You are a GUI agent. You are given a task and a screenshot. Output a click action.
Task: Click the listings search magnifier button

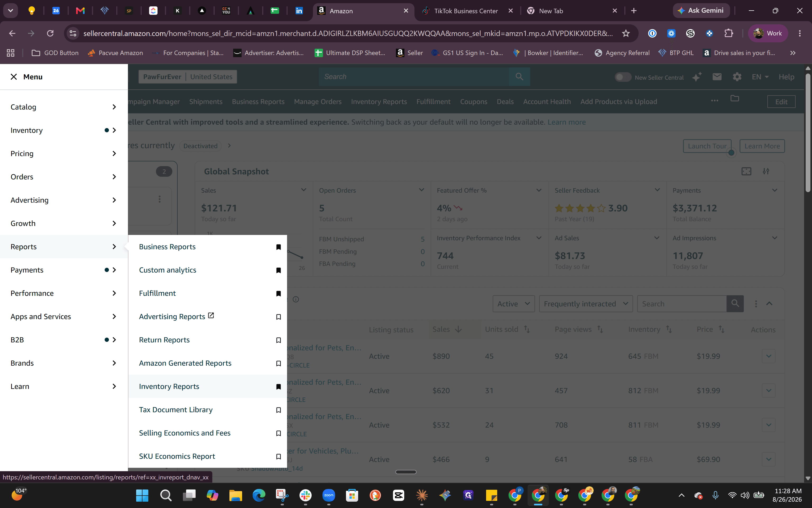(735, 304)
